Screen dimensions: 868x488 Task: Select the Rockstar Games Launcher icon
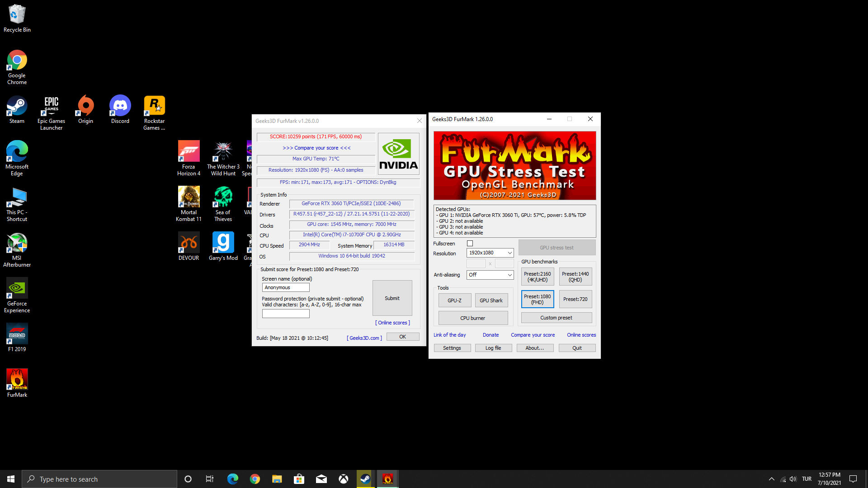(155, 113)
